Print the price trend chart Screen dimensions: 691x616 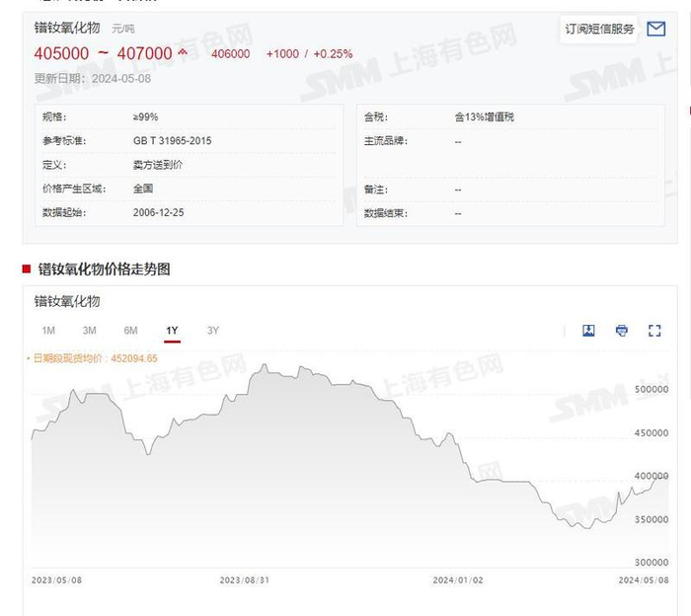[x=621, y=331]
